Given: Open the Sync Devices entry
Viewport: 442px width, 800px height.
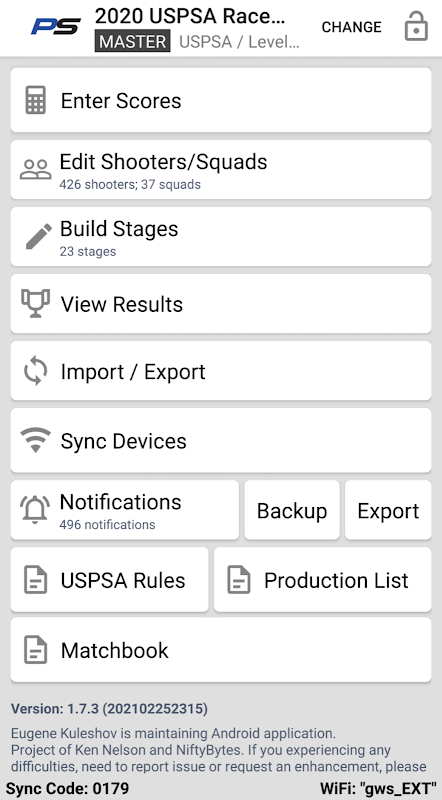Looking at the screenshot, I should 221,440.
